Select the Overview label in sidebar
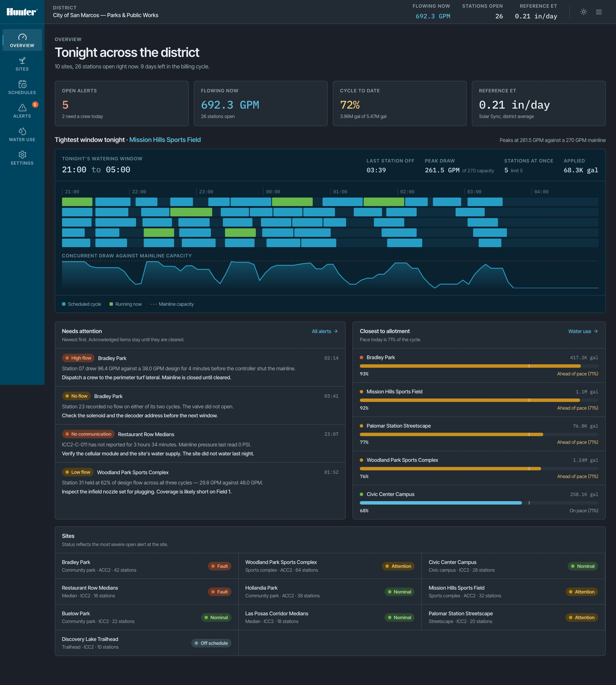The image size is (616, 685). 22,45
